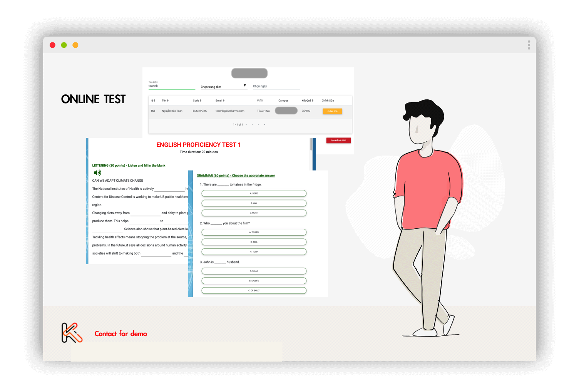Play the listening audio speaker icon
The image size is (579, 392).
click(97, 173)
